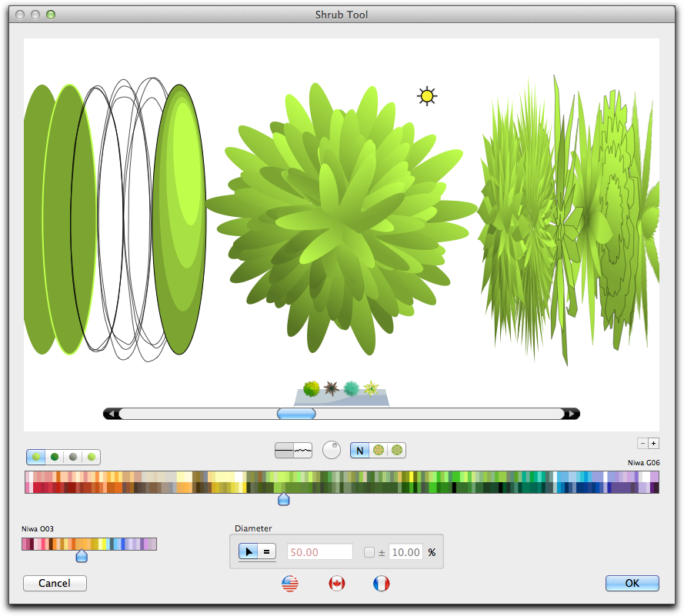Click the plus button to enlarge palette

pos(653,444)
